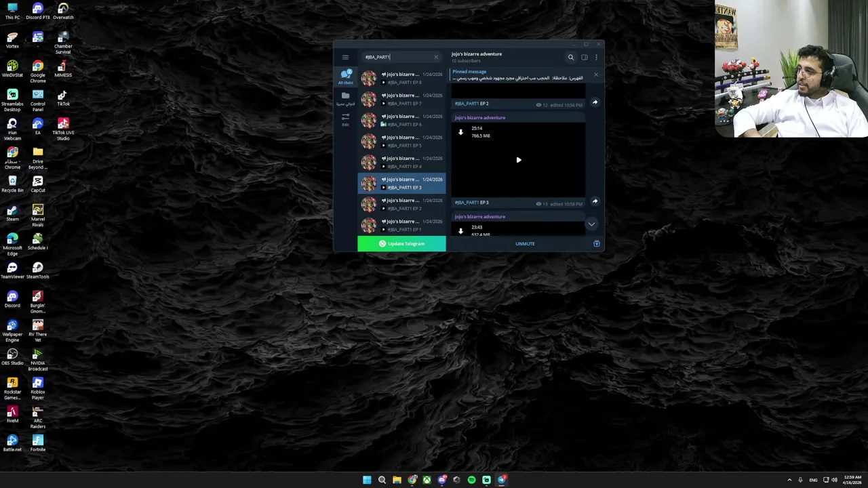Image resolution: width=868 pixels, height=488 pixels.
Task: Select the Roblox Player desktop icon
Action: (38, 388)
